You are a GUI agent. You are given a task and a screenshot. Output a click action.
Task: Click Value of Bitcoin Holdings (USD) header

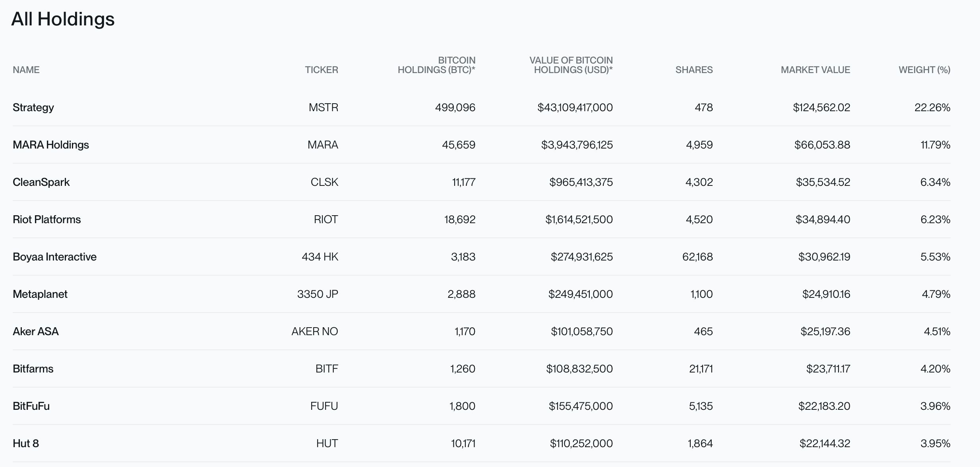pyautogui.click(x=571, y=65)
